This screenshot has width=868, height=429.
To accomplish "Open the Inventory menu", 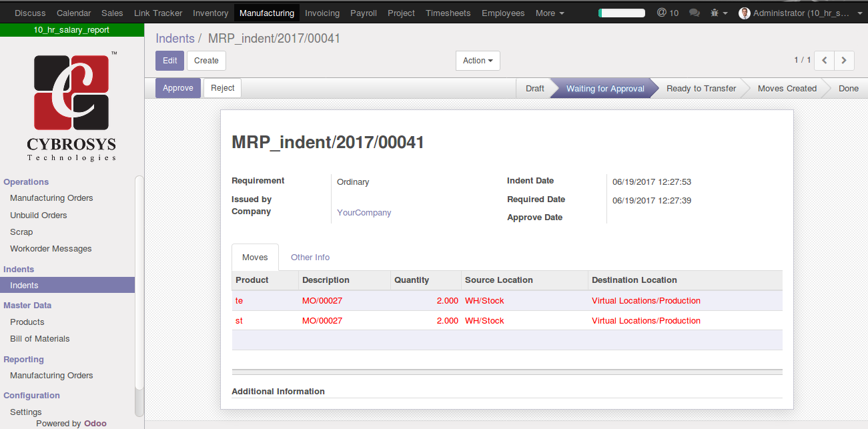I will [x=210, y=13].
